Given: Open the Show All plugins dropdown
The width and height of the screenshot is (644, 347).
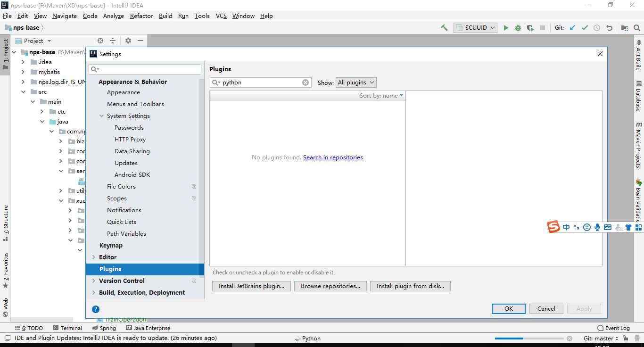Looking at the screenshot, I should click(x=356, y=83).
